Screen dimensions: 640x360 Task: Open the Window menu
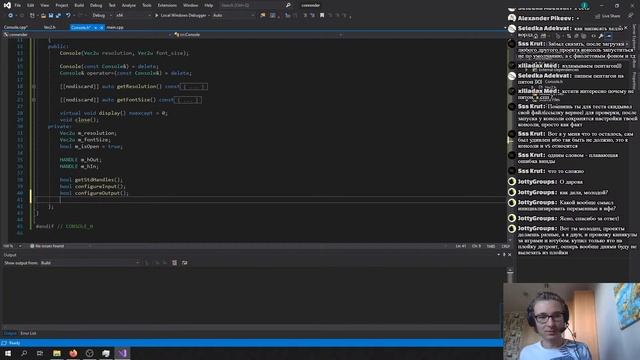190,5
